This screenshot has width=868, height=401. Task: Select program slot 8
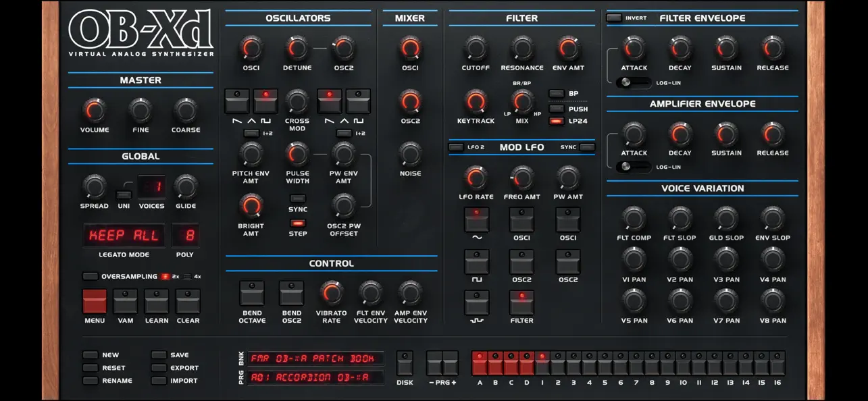(652, 363)
